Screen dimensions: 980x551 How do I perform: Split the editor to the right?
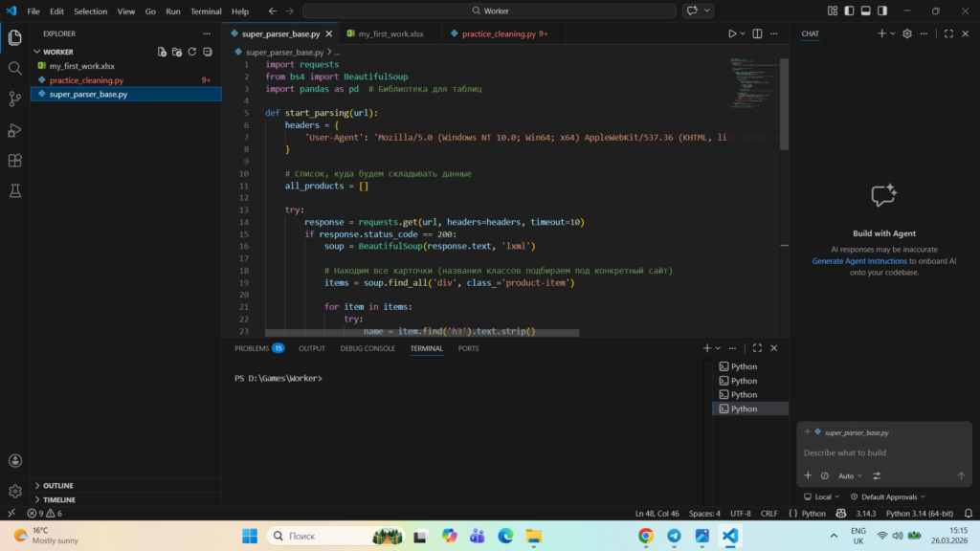point(757,33)
